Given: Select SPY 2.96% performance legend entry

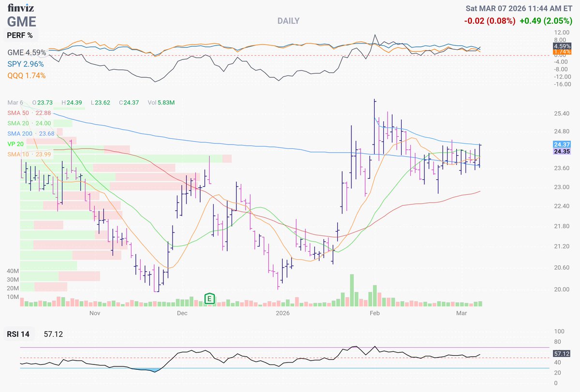Looking at the screenshot, I should pos(26,64).
